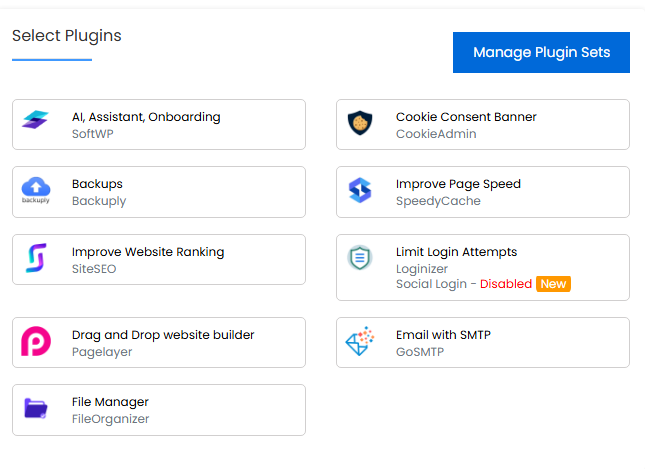
Task: Click the CookieAdmin cookie shield icon
Action: [360, 123]
